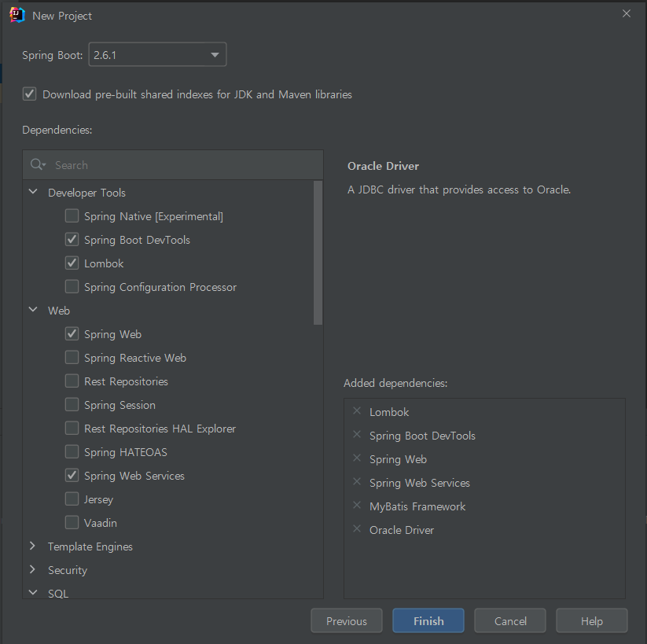The height and width of the screenshot is (644, 647).
Task: Remove MyBatis Framework from added dependencies
Action: click(x=357, y=506)
